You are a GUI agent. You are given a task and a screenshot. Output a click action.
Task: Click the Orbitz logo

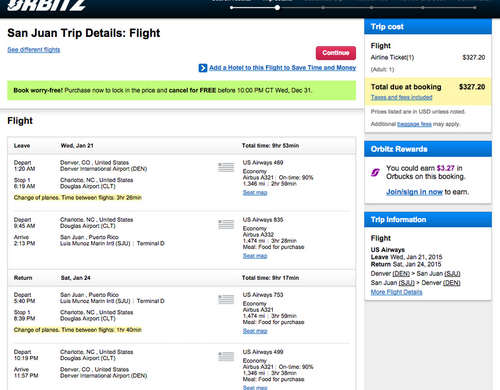click(x=46, y=5)
